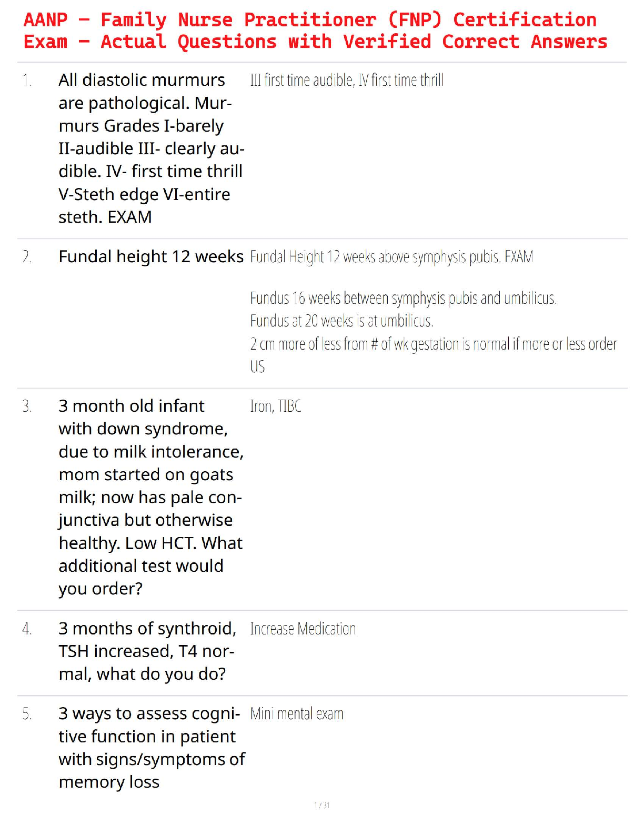Click the 'above symphysis pubis. EXAM' answer line

pos(391,257)
